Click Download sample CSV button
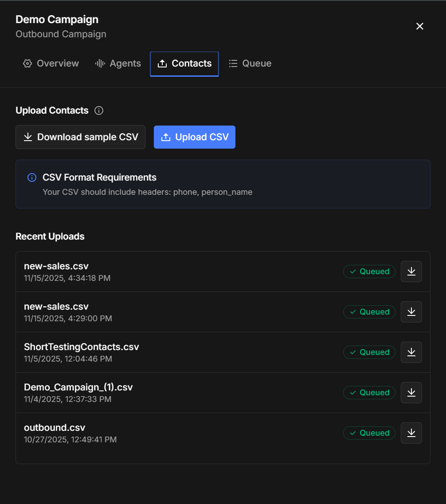The width and height of the screenshot is (446, 504). click(81, 137)
